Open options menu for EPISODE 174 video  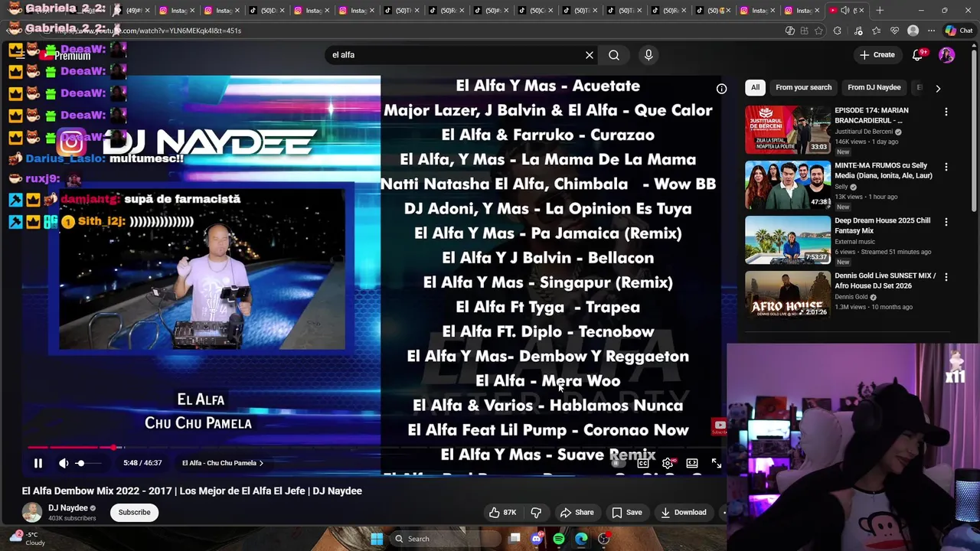946,112
